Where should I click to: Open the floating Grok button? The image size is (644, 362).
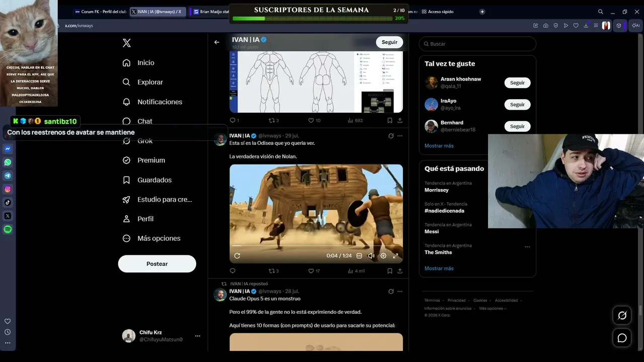[622, 316]
